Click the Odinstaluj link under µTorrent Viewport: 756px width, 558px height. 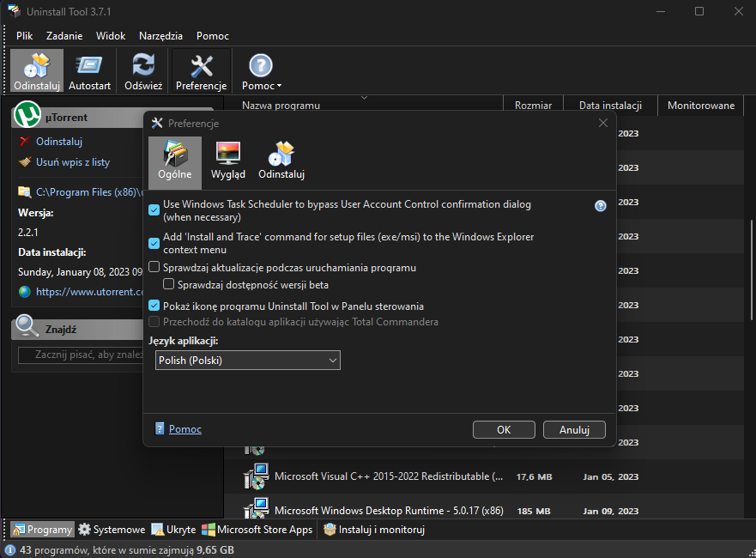(x=59, y=142)
